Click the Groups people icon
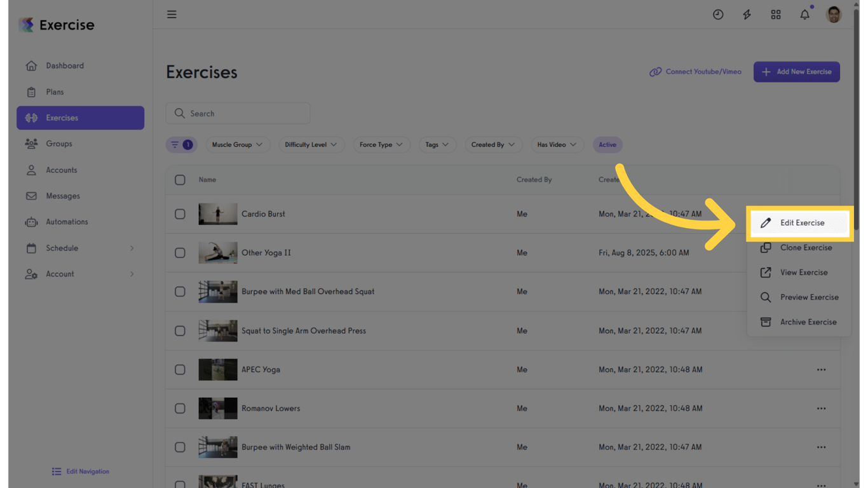The height and width of the screenshot is (488, 868). pyautogui.click(x=31, y=144)
